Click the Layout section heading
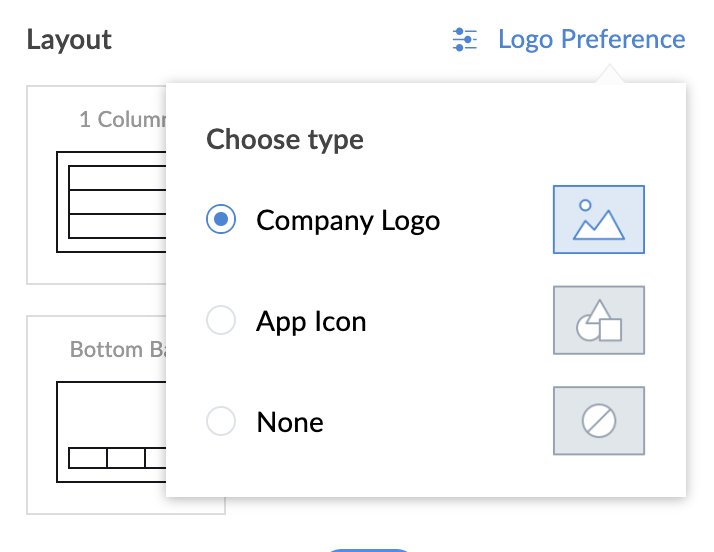This screenshot has height=552, width=714. tap(69, 40)
